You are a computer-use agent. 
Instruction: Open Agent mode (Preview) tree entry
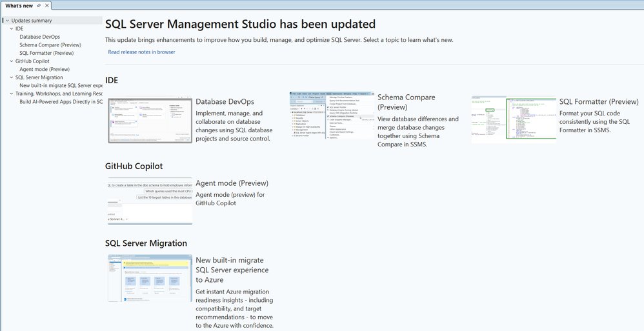pyautogui.click(x=45, y=70)
